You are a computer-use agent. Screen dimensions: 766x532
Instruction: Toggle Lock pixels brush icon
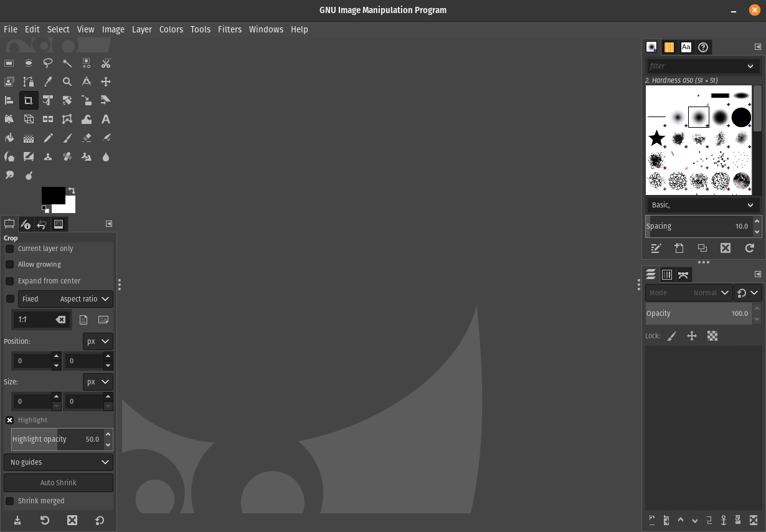pos(671,336)
